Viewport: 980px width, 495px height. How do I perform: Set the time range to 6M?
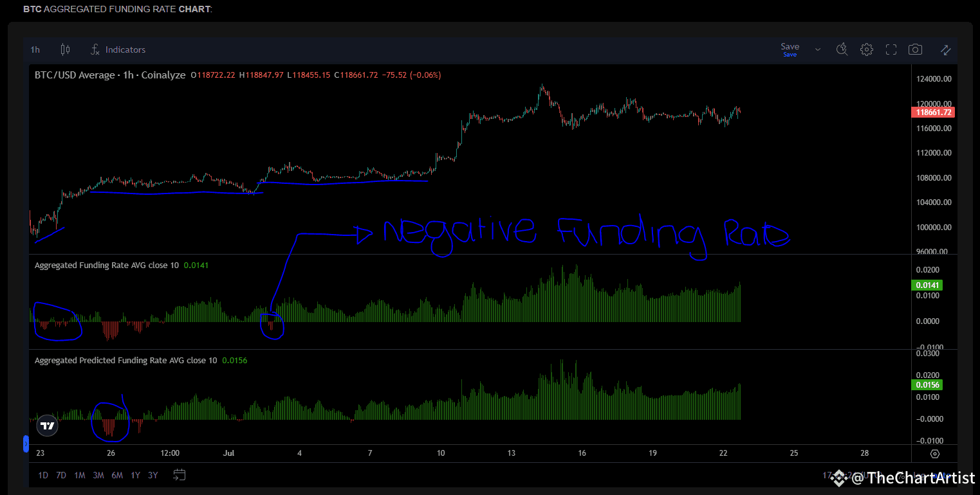(117, 476)
